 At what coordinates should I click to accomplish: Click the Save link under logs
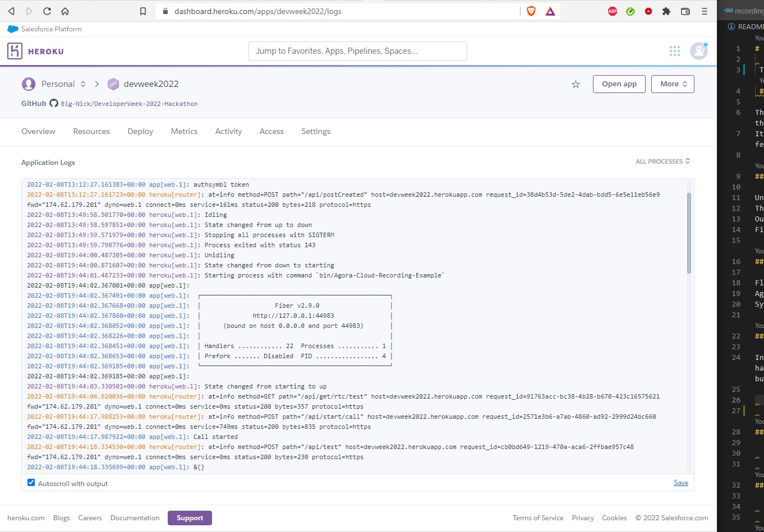tap(681, 483)
